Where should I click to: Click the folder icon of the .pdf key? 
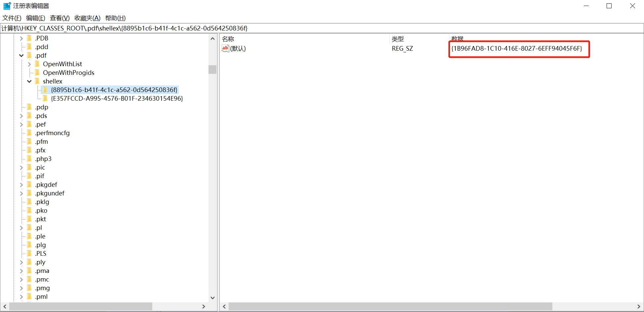click(x=29, y=55)
